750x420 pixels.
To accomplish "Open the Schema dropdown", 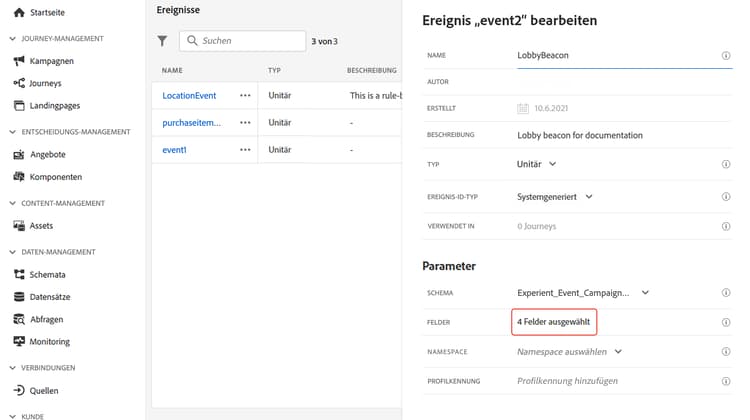I will coord(583,293).
